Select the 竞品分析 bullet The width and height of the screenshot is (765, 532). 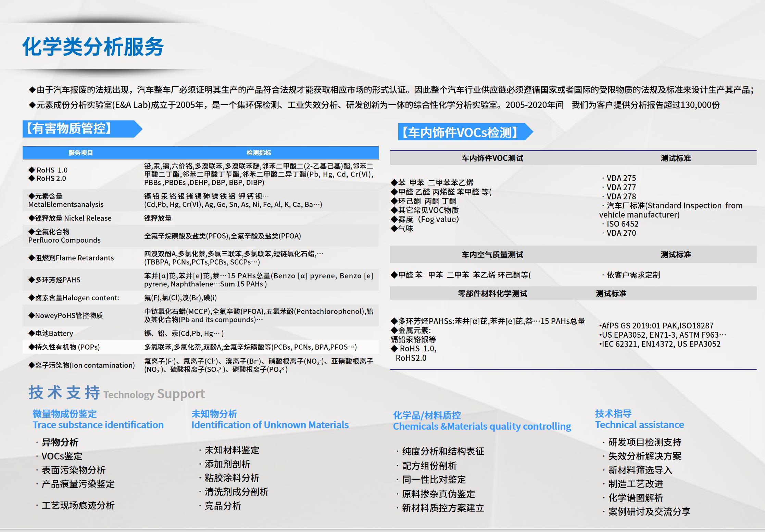pyautogui.click(x=220, y=506)
